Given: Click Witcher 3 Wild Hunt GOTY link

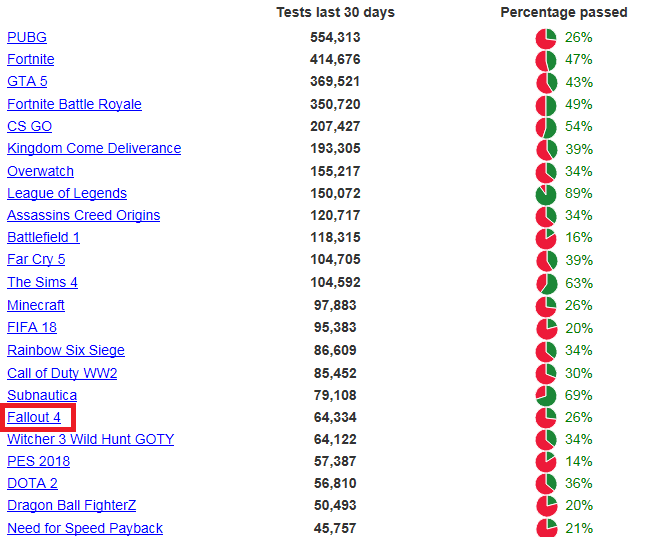Looking at the screenshot, I should click(91, 439).
